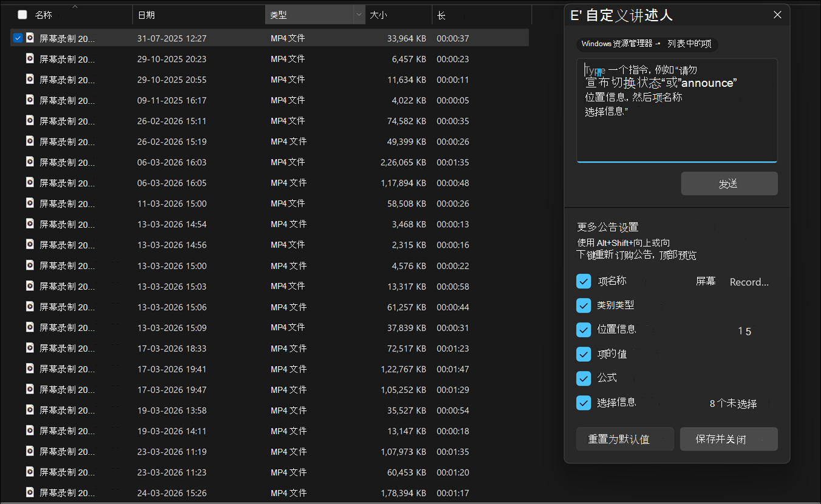821x504 pixels.
Task: Click the file icon in the 13-03-2026 15:09 row
Action: (29, 327)
